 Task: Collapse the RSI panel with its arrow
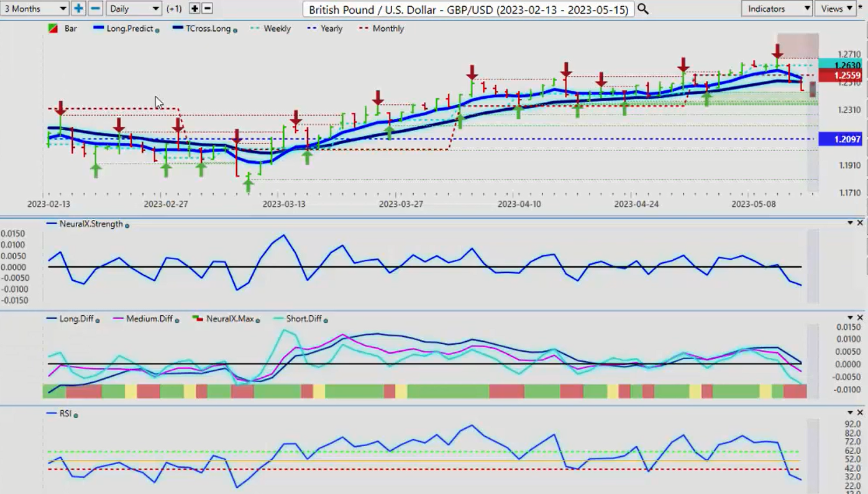tap(850, 413)
